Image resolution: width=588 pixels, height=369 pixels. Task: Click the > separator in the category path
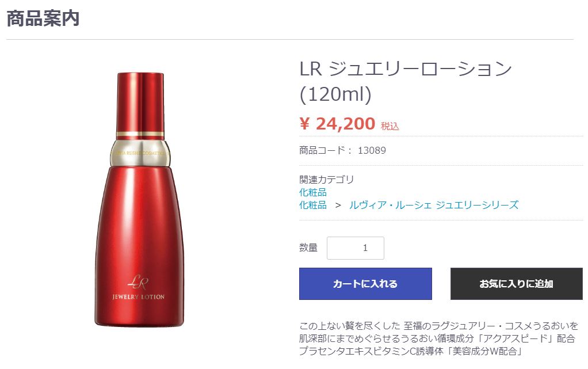pyautogui.click(x=338, y=205)
